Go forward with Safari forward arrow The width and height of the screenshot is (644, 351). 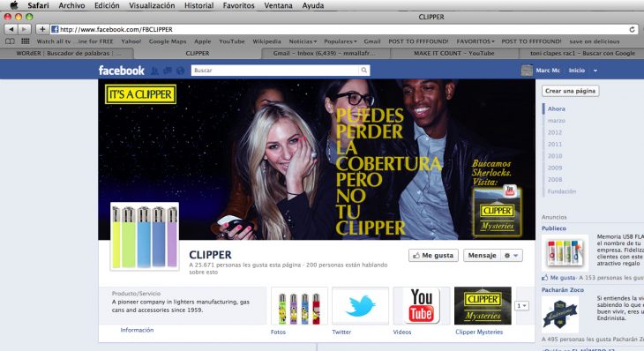tap(24, 29)
